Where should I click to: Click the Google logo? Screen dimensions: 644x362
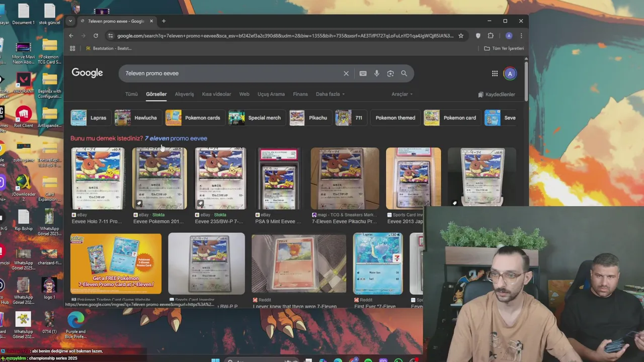[x=87, y=73]
